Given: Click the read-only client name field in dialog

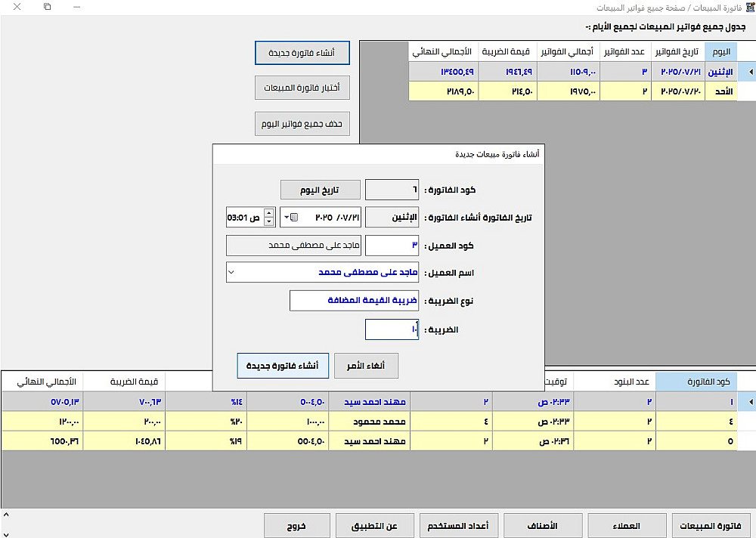Looking at the screenshot, I should [x=293, y=246].
